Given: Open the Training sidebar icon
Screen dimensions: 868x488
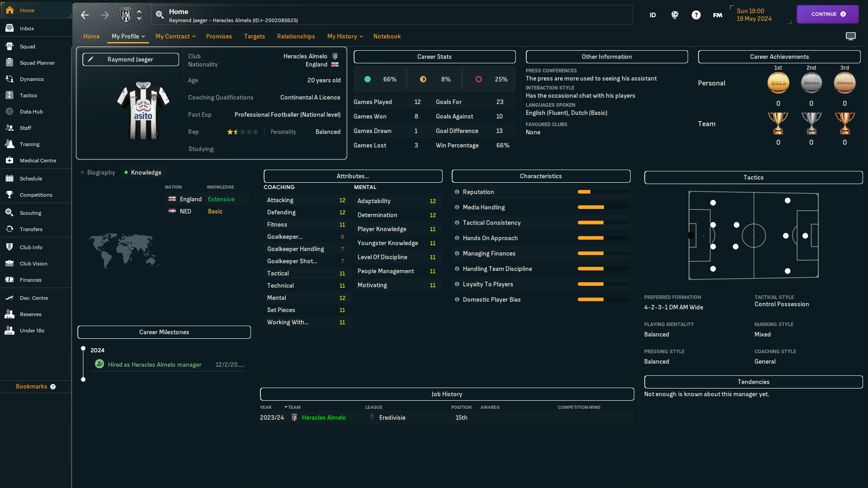Looking at the screenshot, I should (x=9, y=144).
